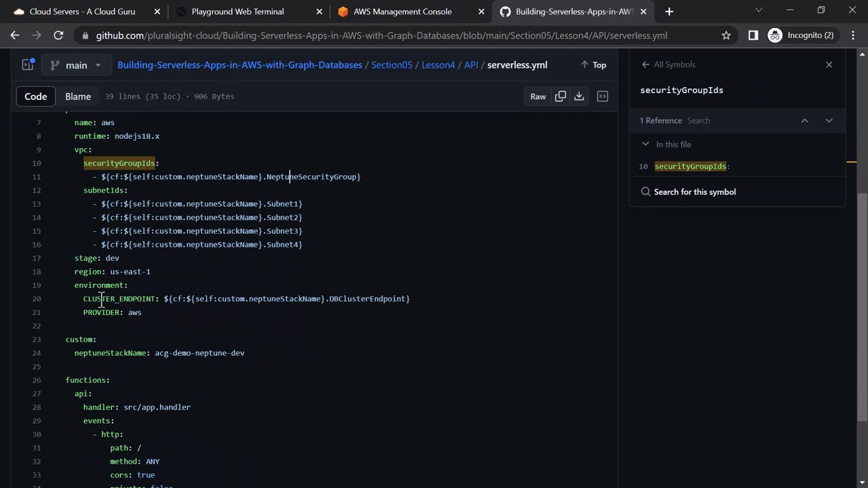This screenshot has height=488, width=868.
Task: Go back to All Symbols
Action: coord(668,64)
